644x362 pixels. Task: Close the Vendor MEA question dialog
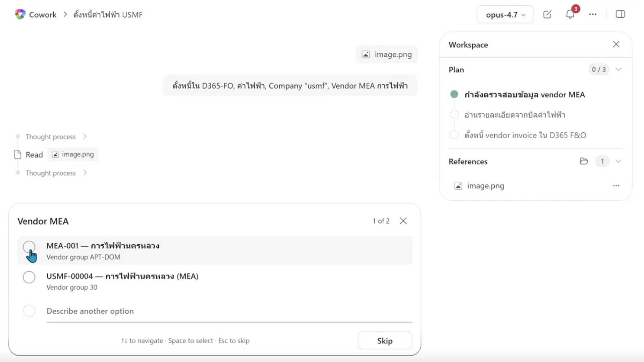pyautogui.click(x=403, y=221)
